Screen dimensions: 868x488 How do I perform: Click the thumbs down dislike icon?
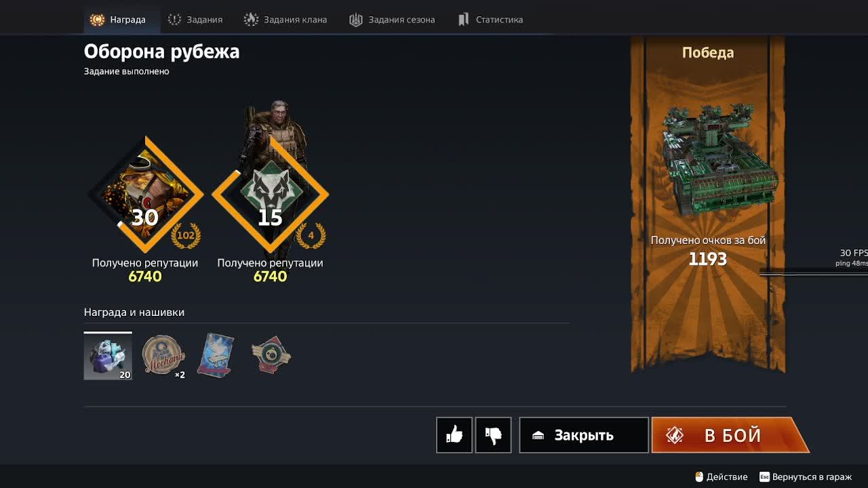(493, 435)
